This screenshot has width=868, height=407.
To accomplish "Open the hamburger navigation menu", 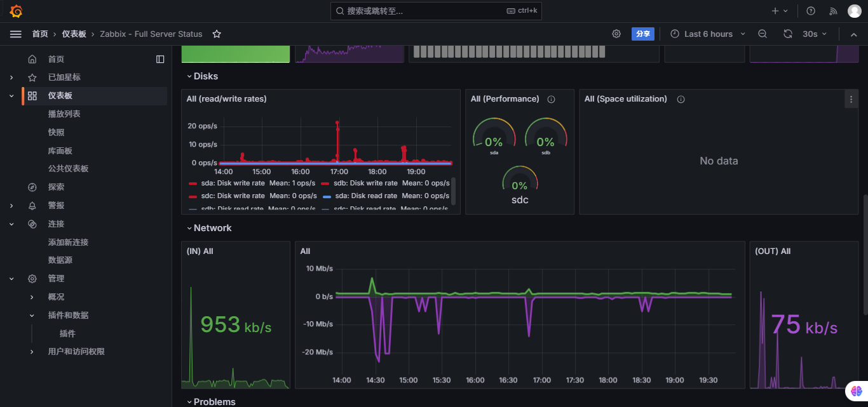I will click(x=16, y=34).
